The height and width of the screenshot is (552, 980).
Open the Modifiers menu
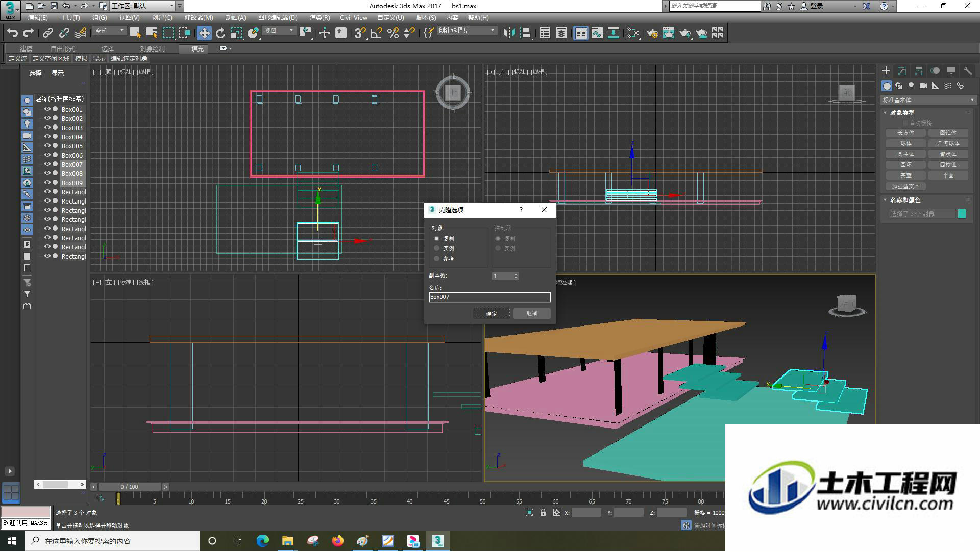pos(199,18)
